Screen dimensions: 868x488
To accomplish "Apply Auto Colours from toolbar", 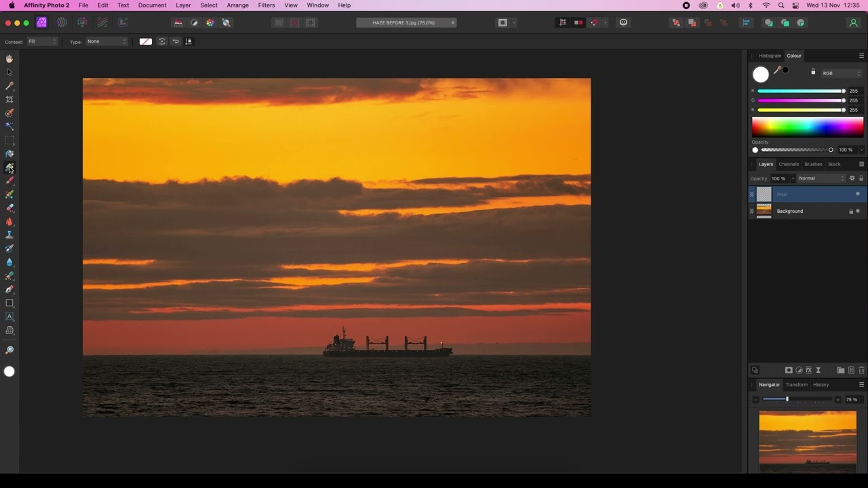I will tap(210, 22).
